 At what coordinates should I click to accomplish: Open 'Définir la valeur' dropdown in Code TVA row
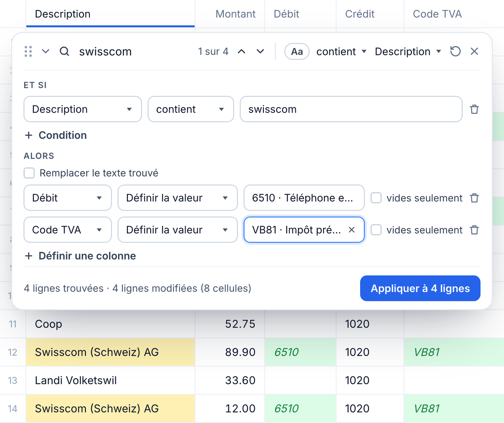point(178,230)
